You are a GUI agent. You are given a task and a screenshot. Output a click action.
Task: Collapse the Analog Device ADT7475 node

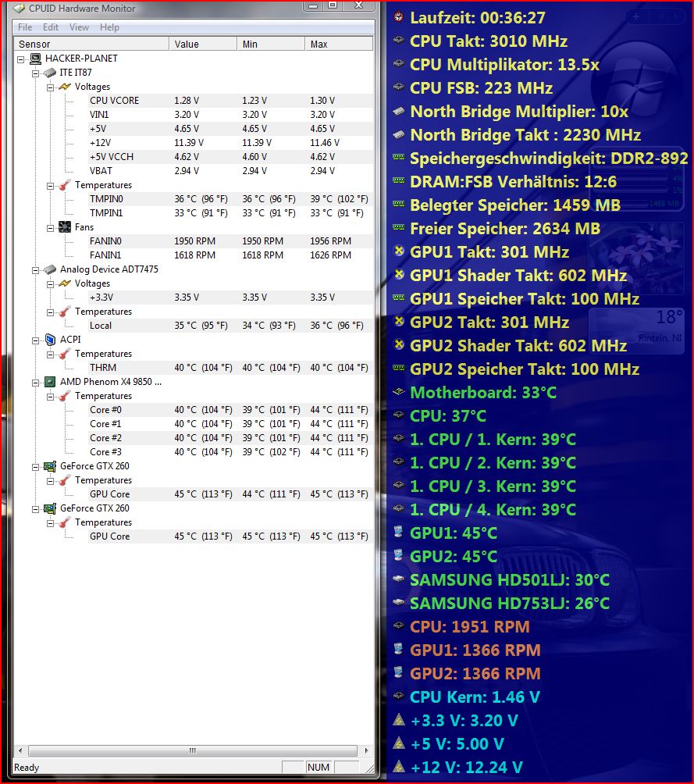click(35, 270)
